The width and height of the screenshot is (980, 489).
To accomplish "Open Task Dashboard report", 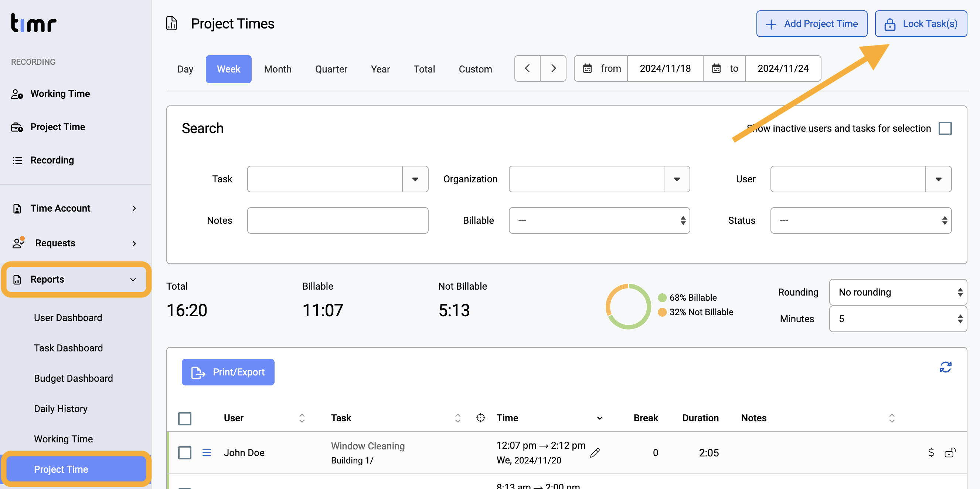I will click(68, 348).
